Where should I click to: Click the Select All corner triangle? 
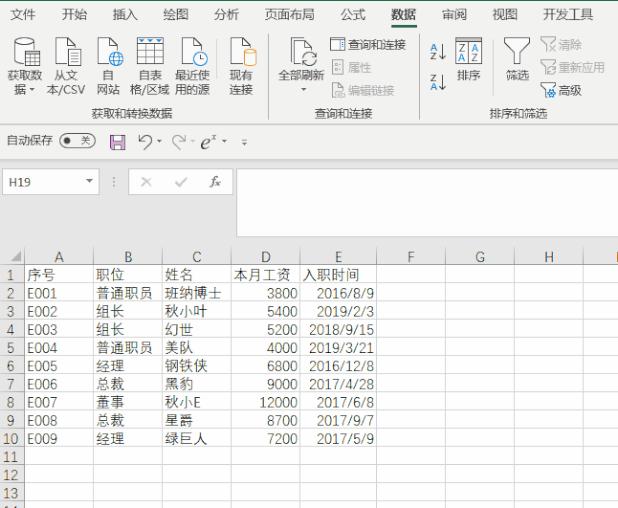point(16,257)
